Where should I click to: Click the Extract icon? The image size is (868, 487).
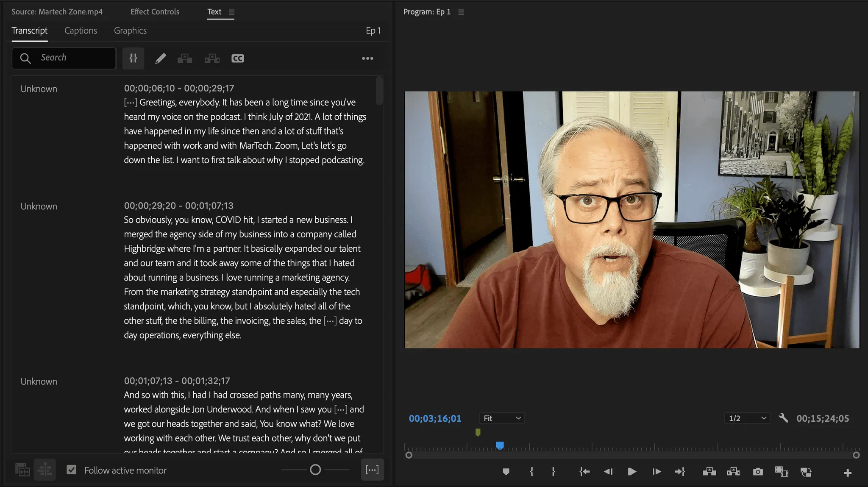[734, 472]
